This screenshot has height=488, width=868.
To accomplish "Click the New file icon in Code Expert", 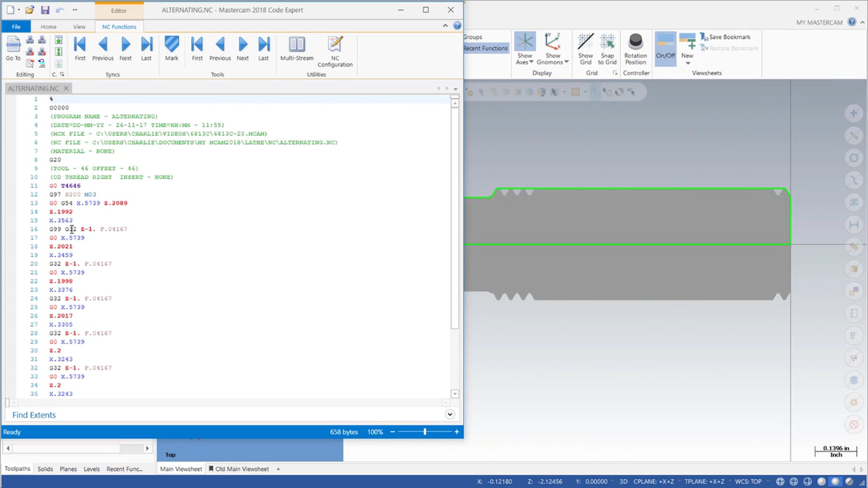I will [x=10, y=10].
